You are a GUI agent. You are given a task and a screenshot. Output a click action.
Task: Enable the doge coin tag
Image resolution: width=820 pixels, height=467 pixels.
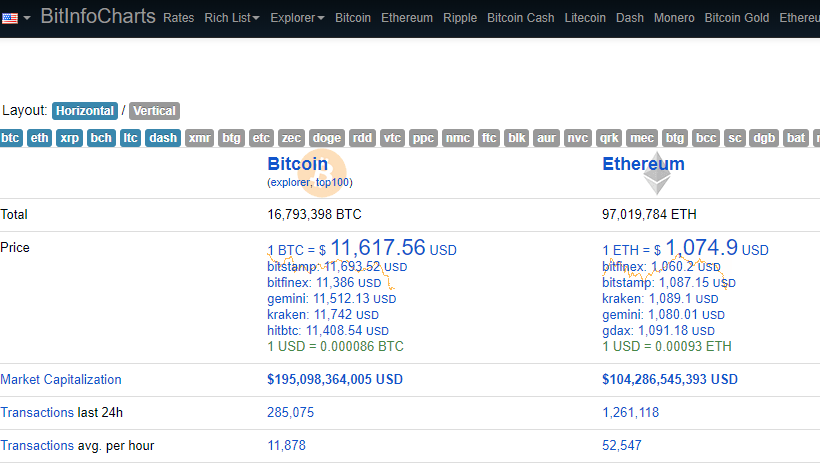tap(327, 138)
